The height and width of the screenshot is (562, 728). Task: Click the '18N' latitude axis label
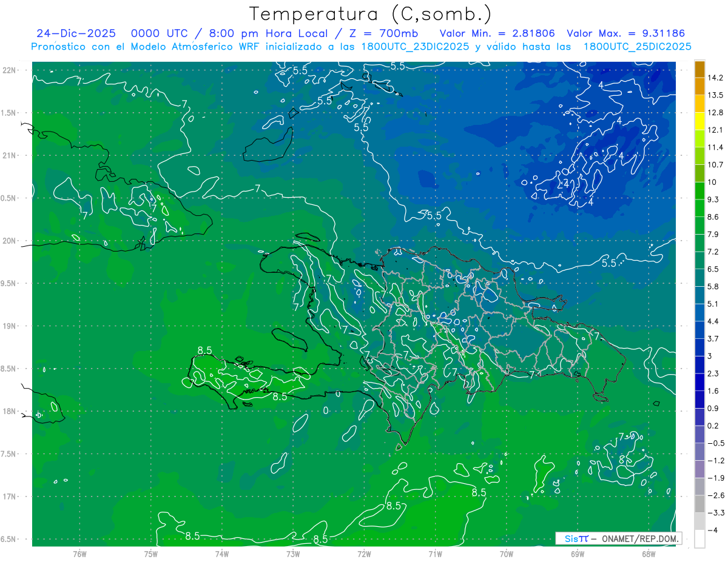(10, 412)
